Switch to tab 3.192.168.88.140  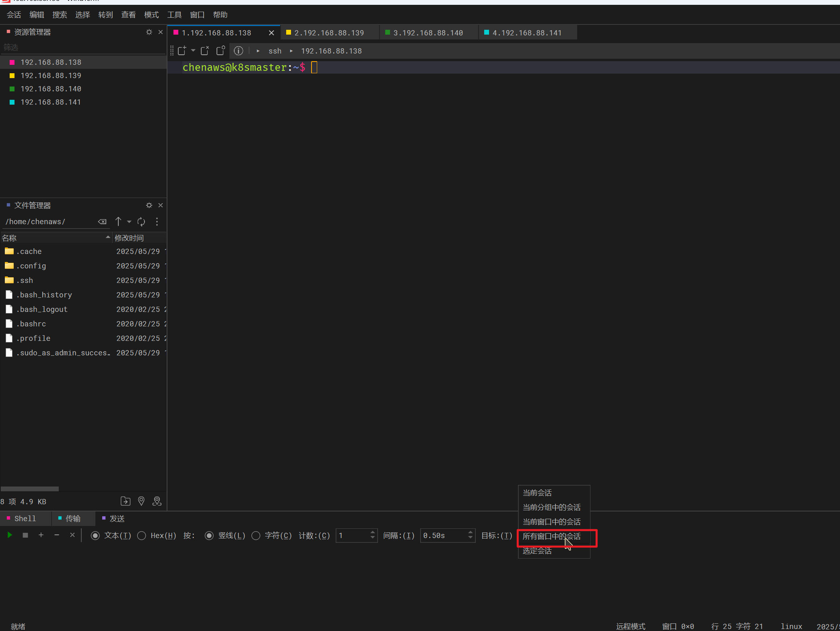(428, 33)
